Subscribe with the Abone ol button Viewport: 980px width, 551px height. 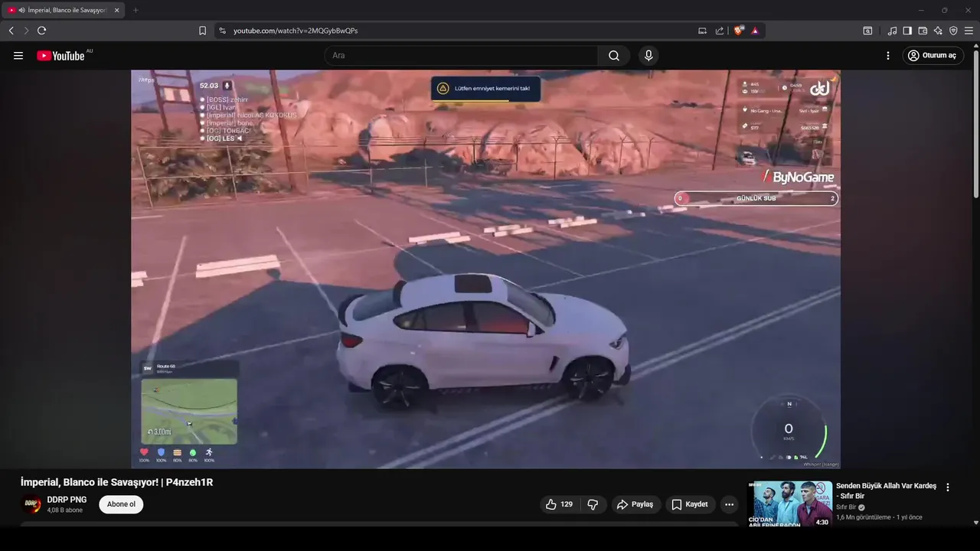tap(121, 504)
